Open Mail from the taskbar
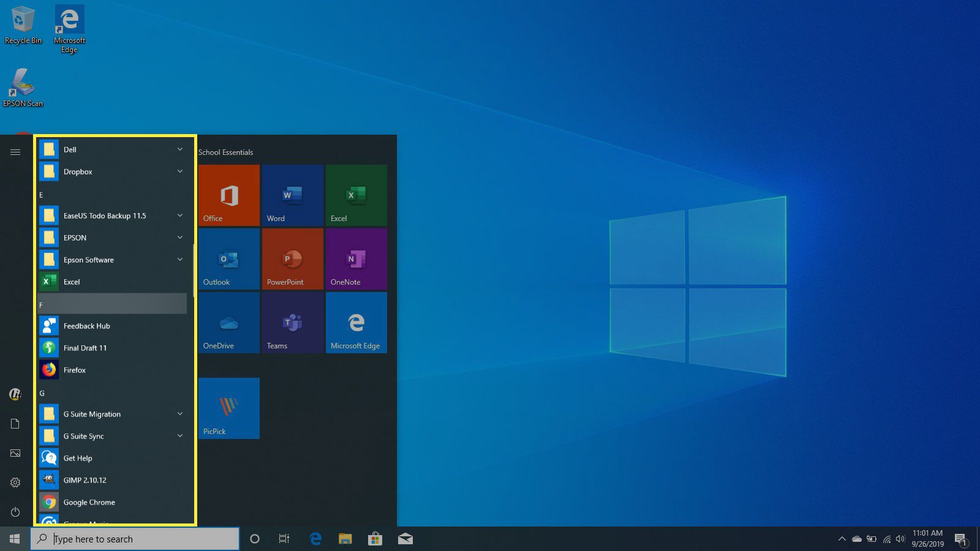Screen dimensions: 980x551 point(405,539)
